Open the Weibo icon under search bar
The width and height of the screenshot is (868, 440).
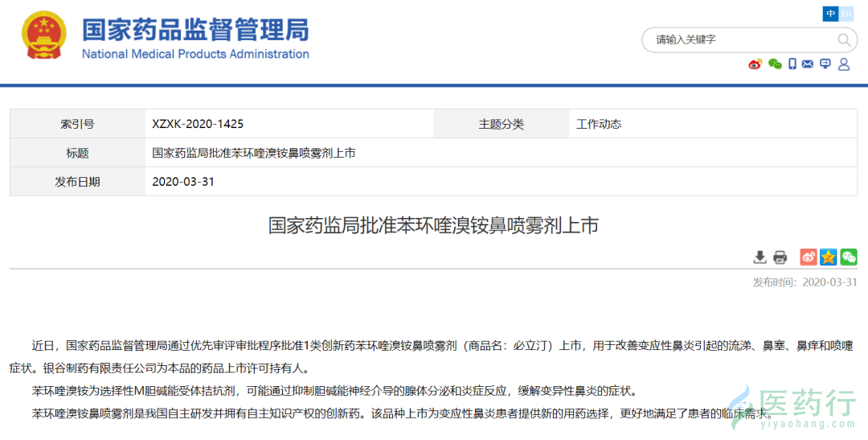coord(755,65)
